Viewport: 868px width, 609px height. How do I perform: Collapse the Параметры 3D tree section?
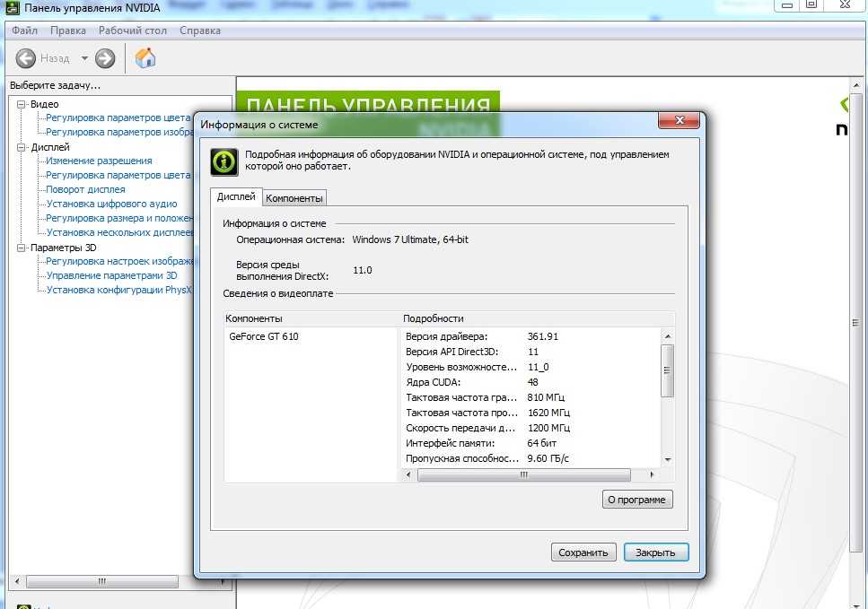click(22, 248)
